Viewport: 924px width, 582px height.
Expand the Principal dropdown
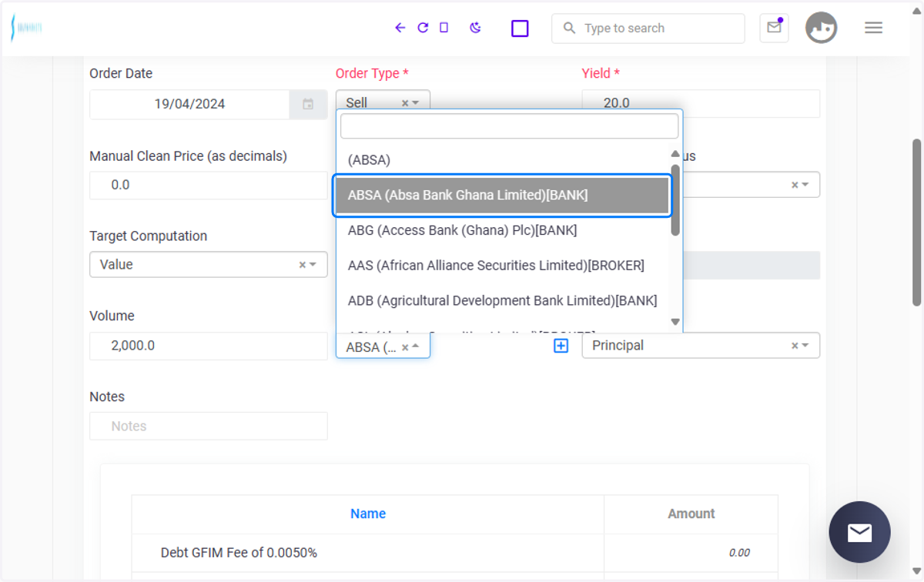tap(805, 346)
